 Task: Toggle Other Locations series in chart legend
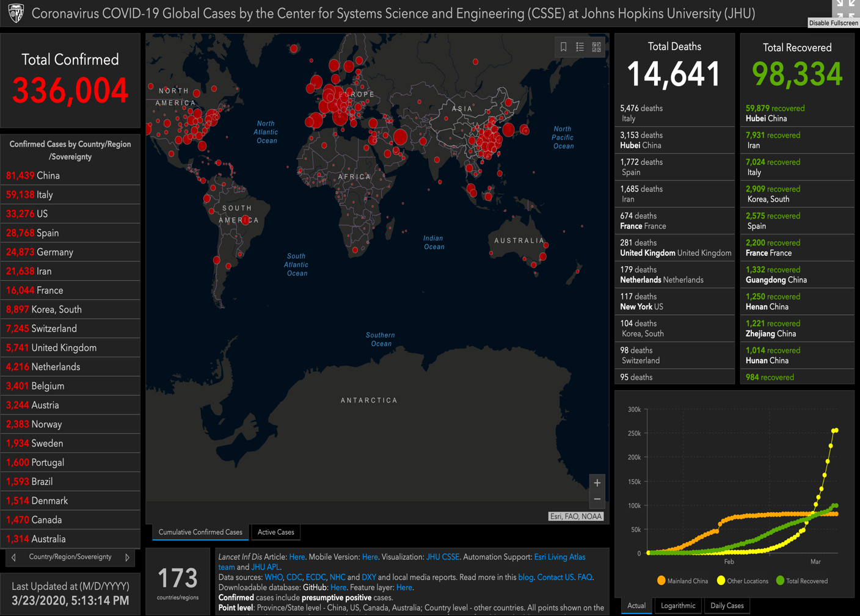(743, 581)
